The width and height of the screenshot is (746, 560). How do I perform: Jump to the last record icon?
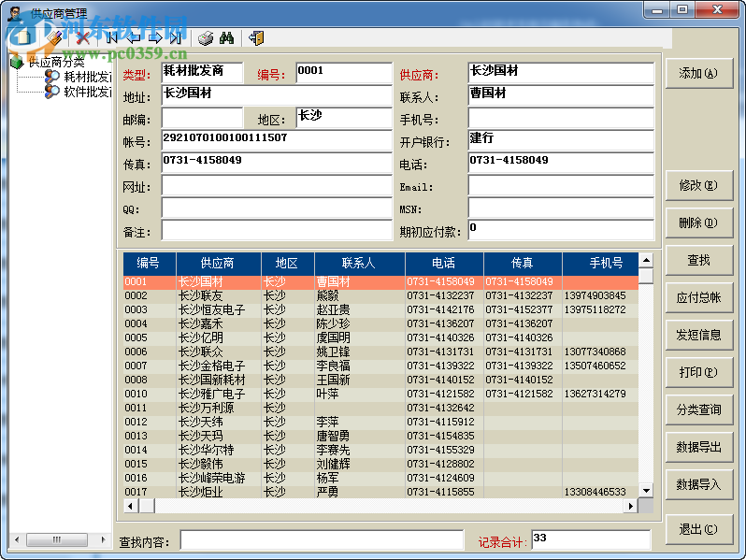coord(176,37)
